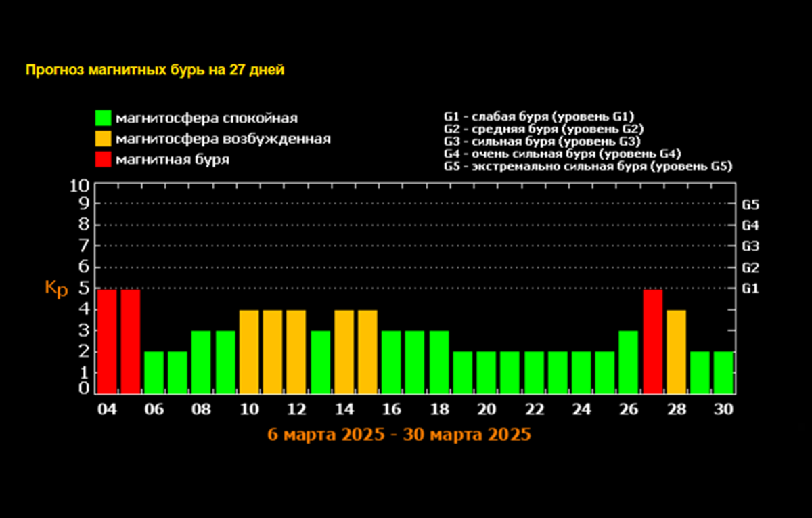Click the green legend square for calm magnetosphere
This screenshot has width=812, height=518.
tap(104, 118)
